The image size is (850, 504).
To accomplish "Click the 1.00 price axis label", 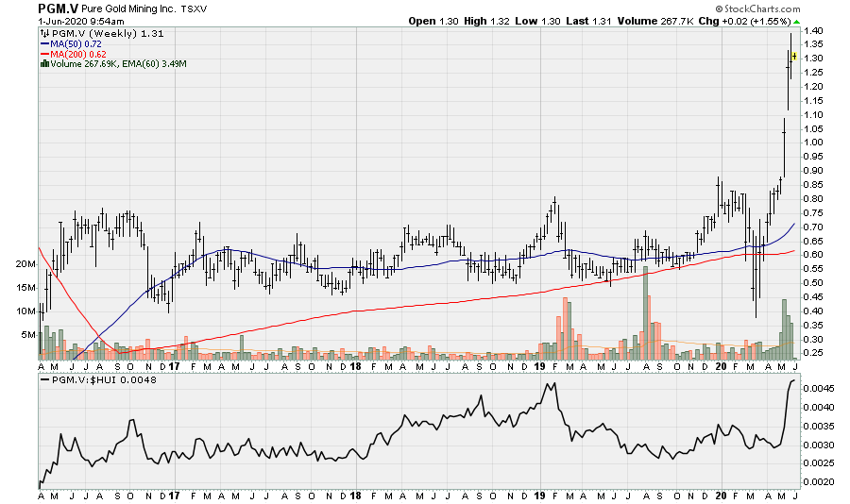I will pos(814,143).
